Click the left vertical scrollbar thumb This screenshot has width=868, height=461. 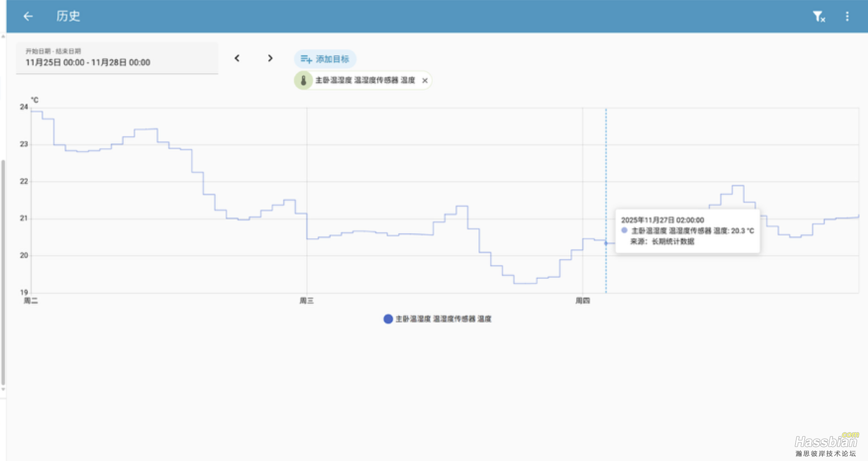point(3,272)
